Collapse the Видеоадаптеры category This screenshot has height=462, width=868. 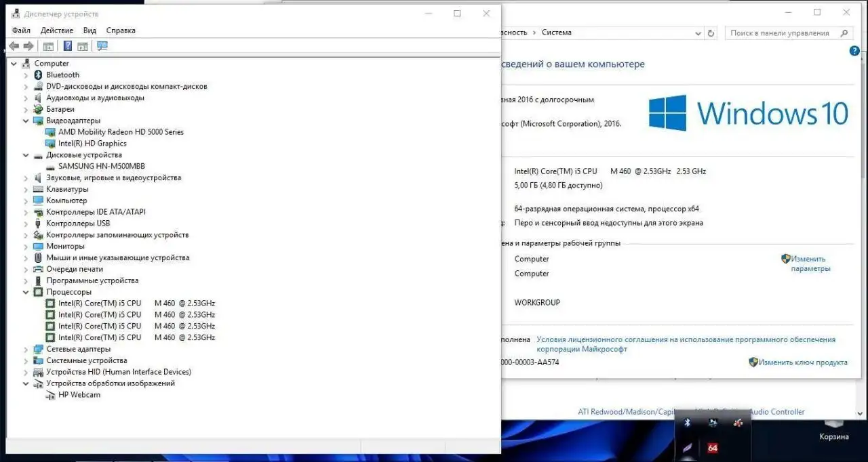[x=26, y=121]
